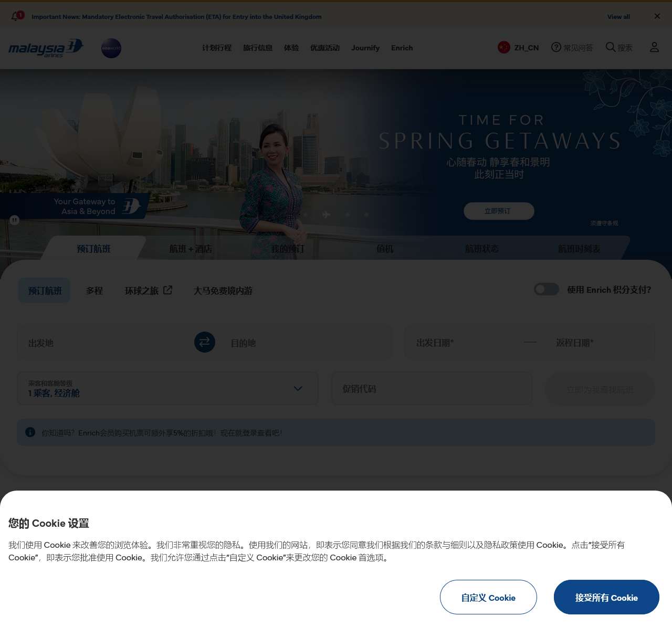Dismiss the important news banner

tap(657, 16)
